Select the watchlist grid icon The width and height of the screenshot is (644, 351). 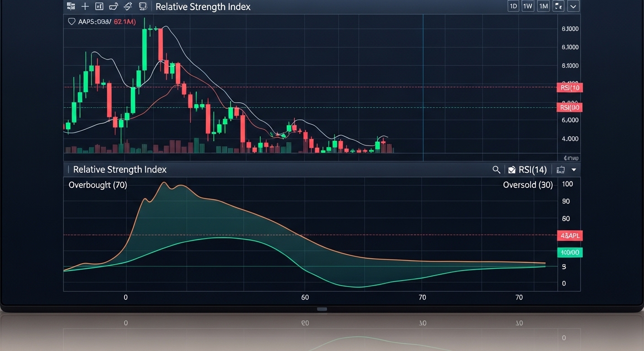(71, 6)
